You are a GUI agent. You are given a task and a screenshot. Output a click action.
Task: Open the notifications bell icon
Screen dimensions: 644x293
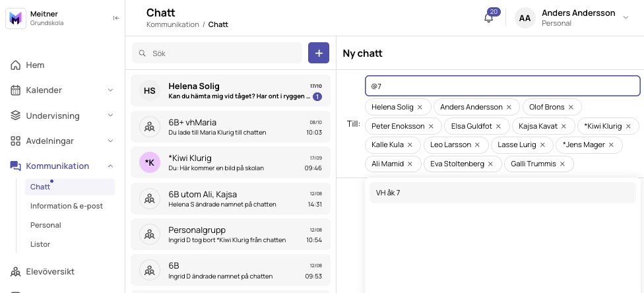[488, 18]
